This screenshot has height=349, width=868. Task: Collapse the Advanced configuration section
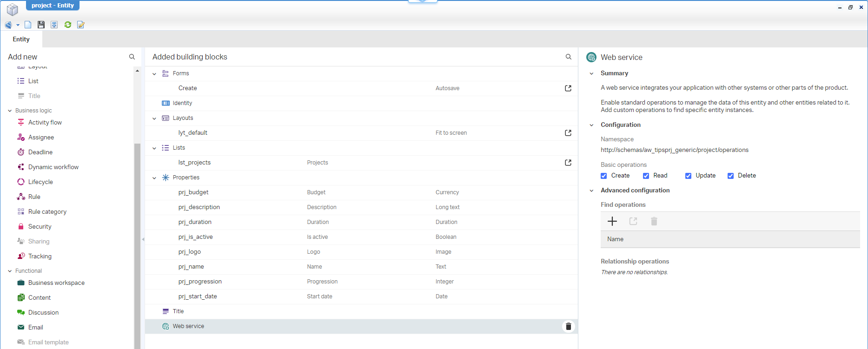point(591,191)
